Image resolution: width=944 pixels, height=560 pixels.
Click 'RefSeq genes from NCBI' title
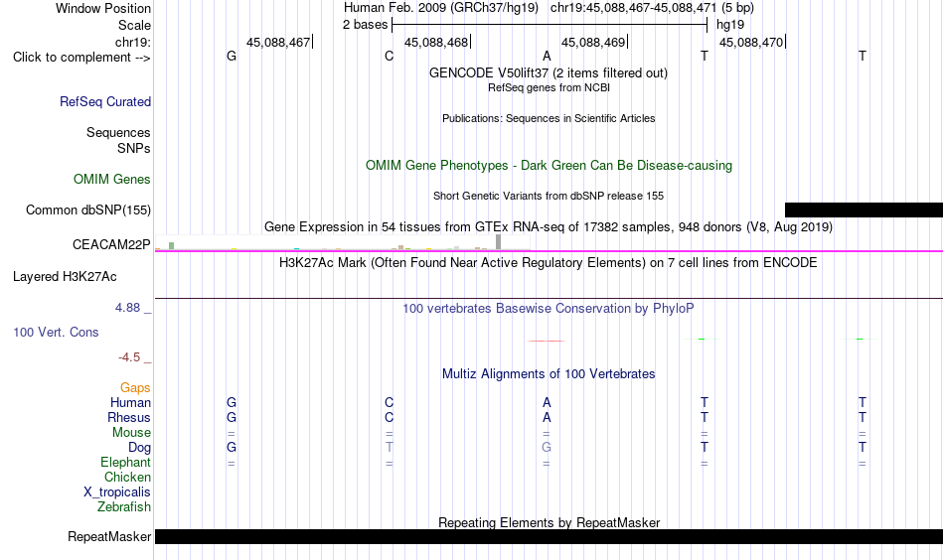pyautogui.click(x=549, y=87)
